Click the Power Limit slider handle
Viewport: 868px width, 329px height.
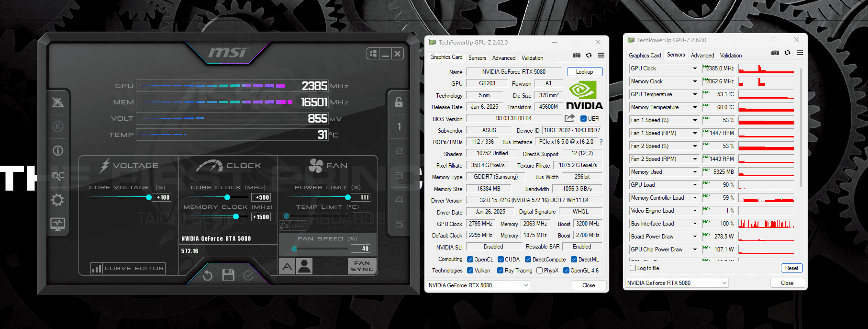348,197
